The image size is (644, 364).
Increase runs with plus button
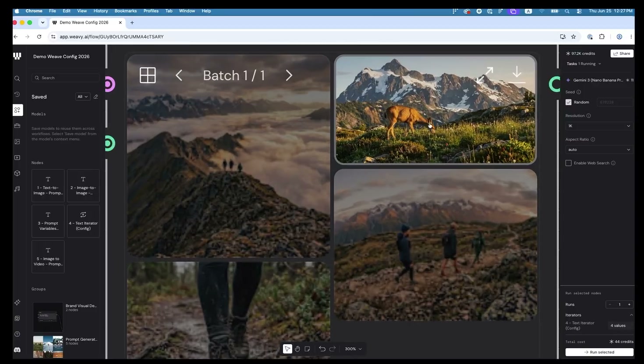[630, 304]
